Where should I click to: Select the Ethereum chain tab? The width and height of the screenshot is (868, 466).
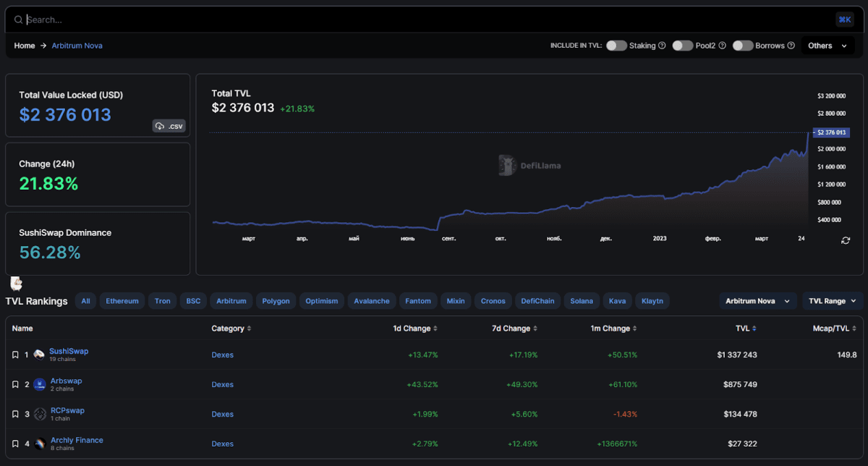(x=122, y=301)
